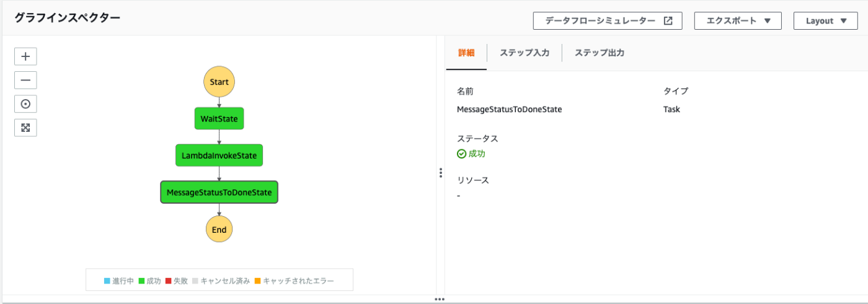The width and height of the screenshot is (868, 304).
Task: Open the データフローシミュレーター button
Action: 608,20
